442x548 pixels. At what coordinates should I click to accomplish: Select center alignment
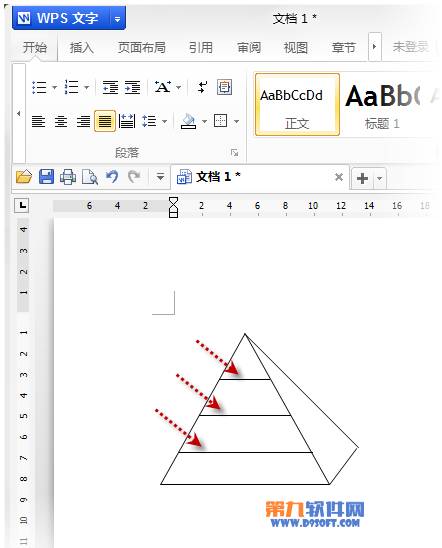click(61, 121)
